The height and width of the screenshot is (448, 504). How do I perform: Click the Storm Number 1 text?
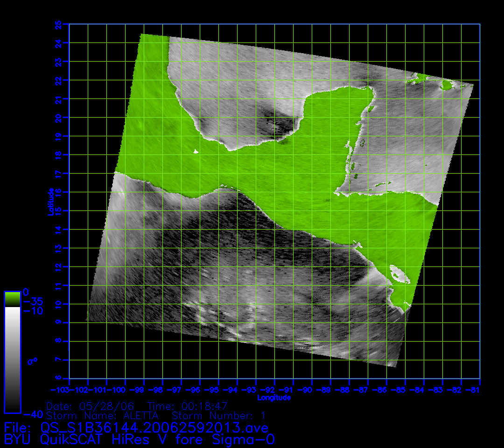click(x=219, y=415)
